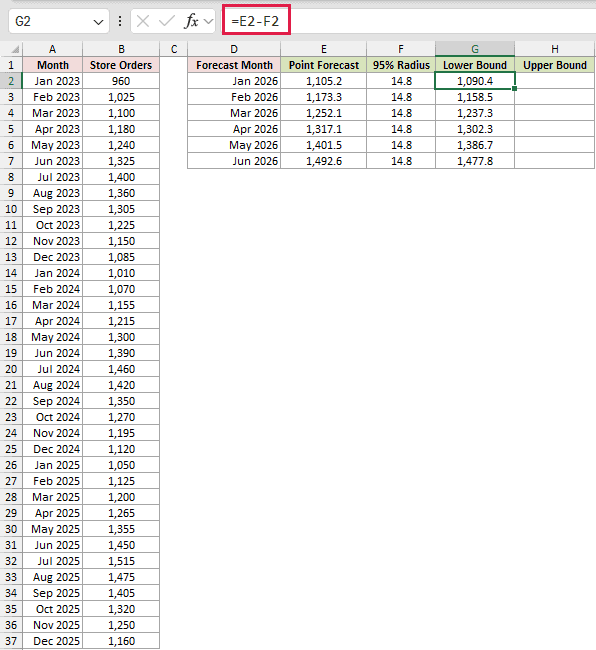The width and height of the screenshot is (596, 650).
Task: Click the Upper Bound header cell
Action: point(555,65)
